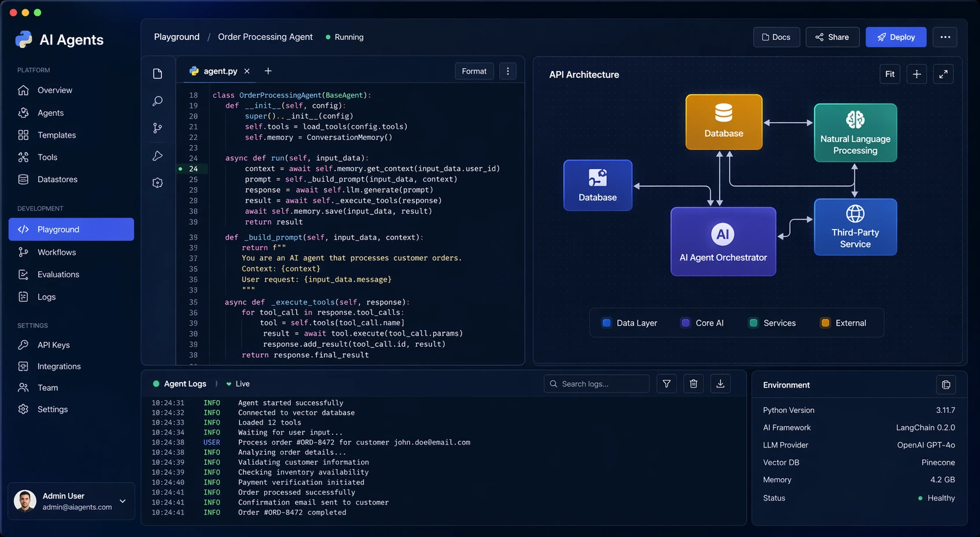
Task: Copy environment details with clipboard icon
Action: coord(946,385)
